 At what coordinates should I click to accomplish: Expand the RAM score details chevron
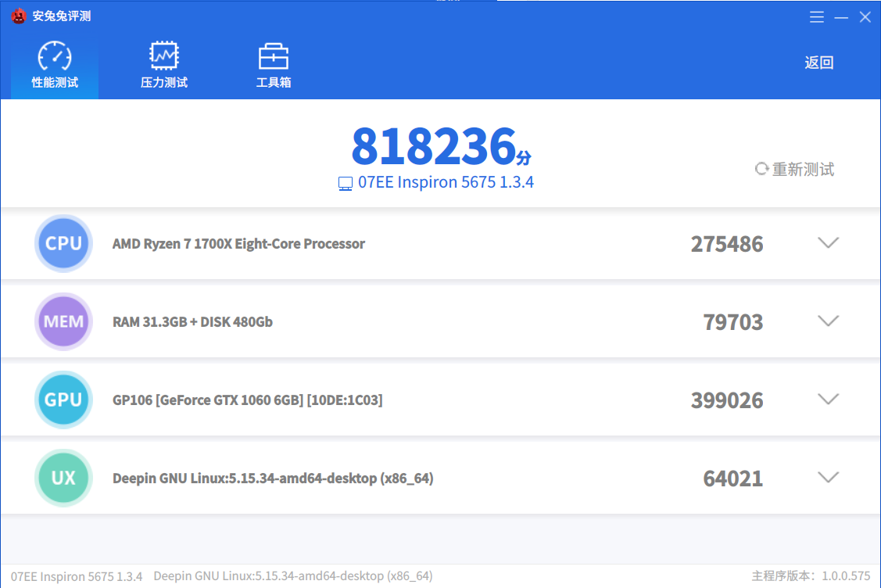828,321
